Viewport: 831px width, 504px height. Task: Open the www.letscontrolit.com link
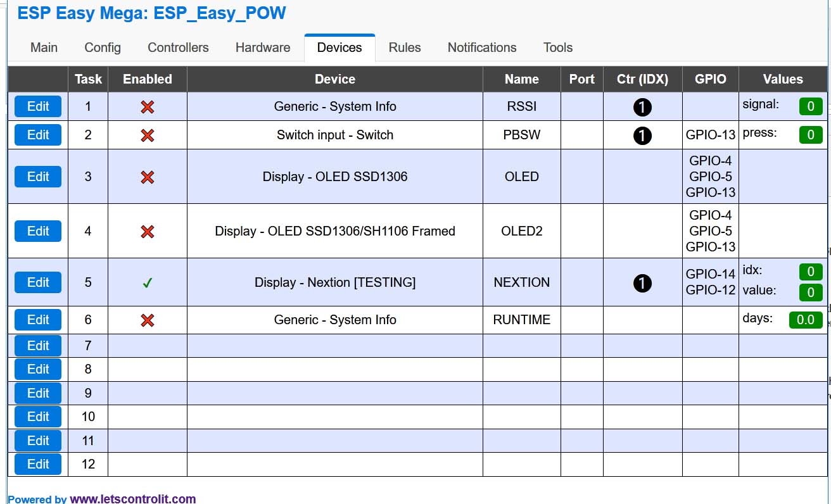tap(133, 499)
